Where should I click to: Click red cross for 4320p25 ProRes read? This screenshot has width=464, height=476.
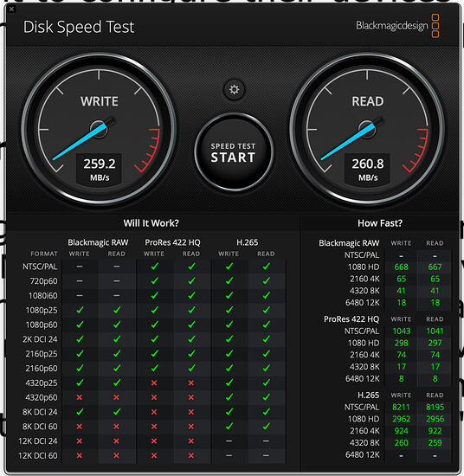point(191,383)
